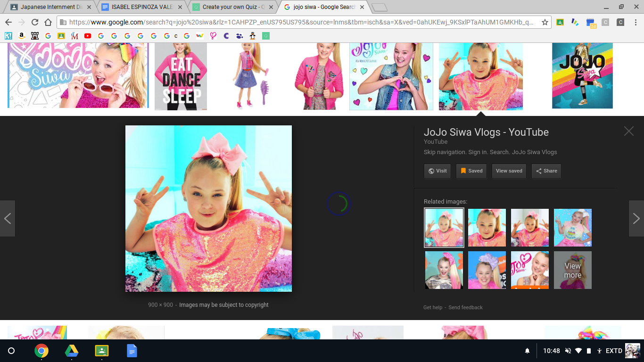Launch Google Docs from the shelf

click(132, 351)
